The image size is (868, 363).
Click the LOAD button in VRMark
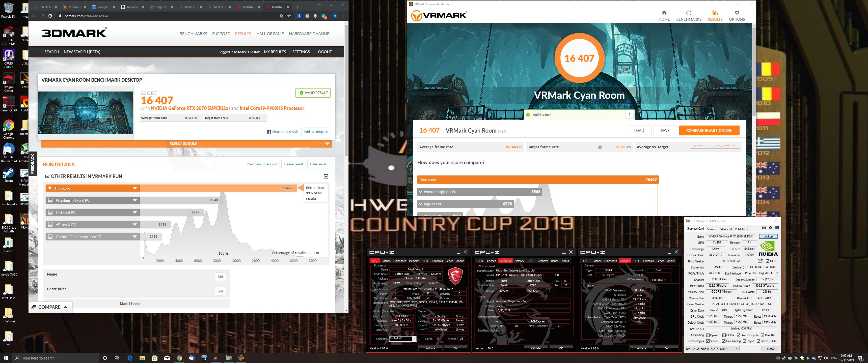(639, 131)
